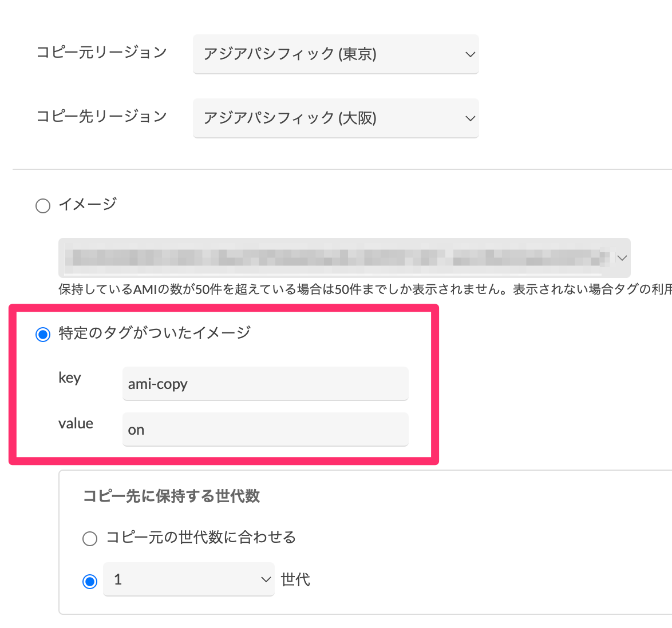Select コピー元の世代数に合わせる radio option
The height and width of the screenshot is (628, 672).
(89, 538)
